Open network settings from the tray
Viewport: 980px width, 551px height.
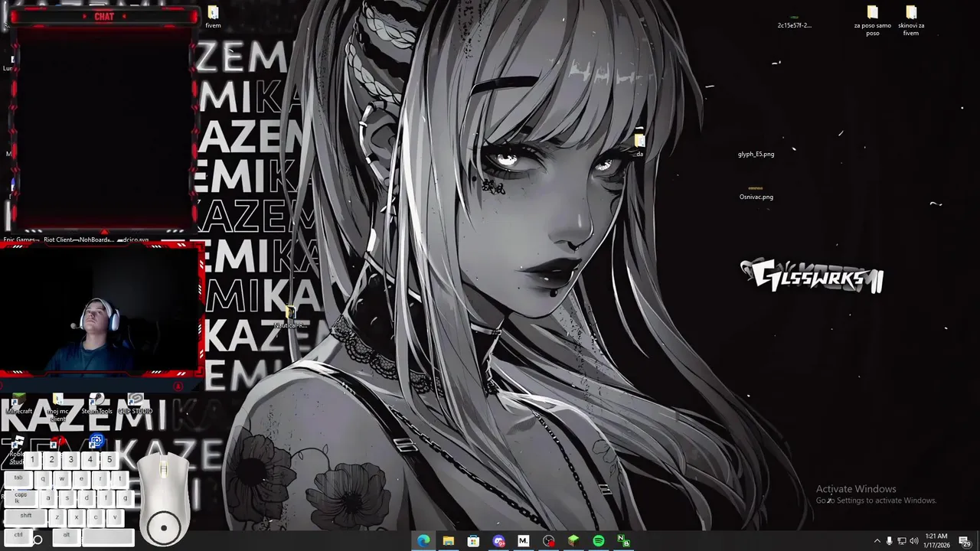point(901,541)
